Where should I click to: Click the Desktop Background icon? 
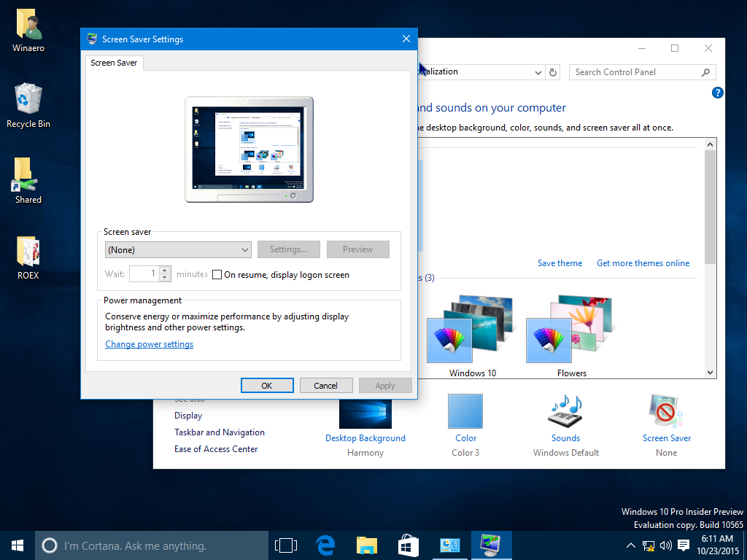(x=365, y=413)
